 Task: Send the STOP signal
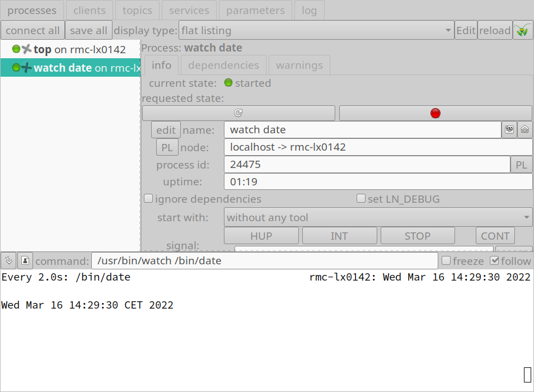(418, 236)
